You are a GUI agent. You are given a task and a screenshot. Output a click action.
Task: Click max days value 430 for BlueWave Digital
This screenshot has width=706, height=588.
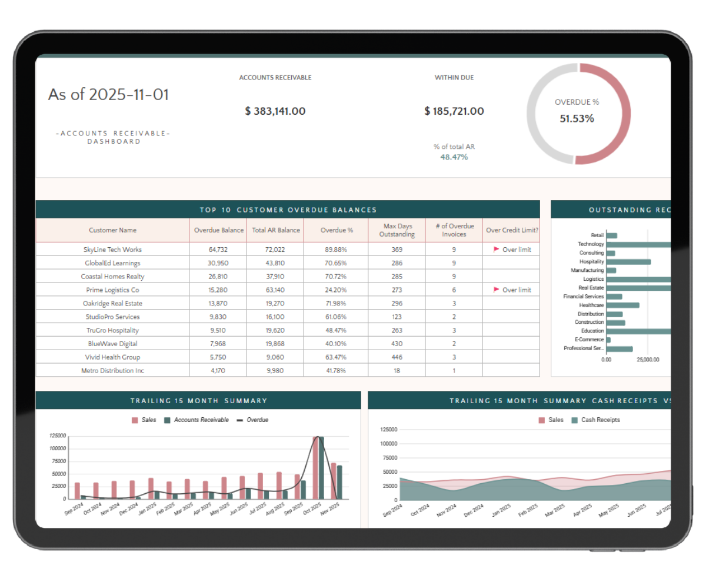(397, 344)
